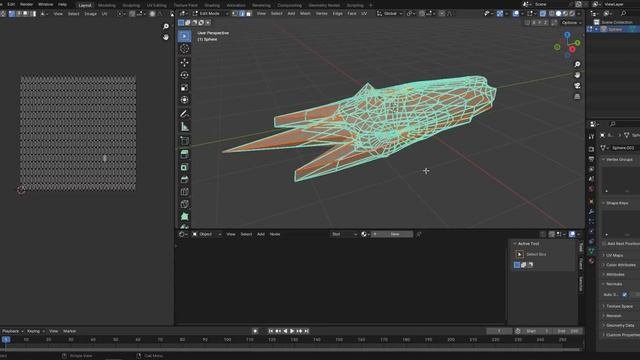Screen dimensions: 640x360
Task: Open the Object type dropdown in node editor
Action: tap(207, 234)
